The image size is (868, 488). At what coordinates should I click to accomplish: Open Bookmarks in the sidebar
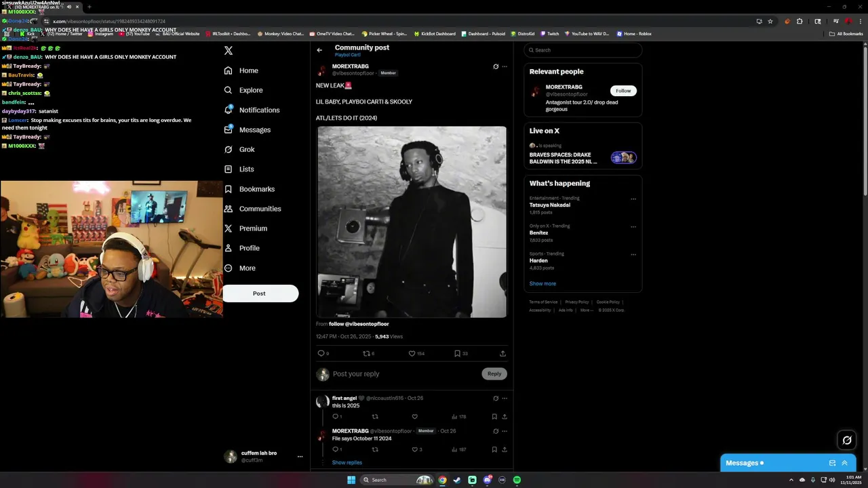(x=249, y=189)
